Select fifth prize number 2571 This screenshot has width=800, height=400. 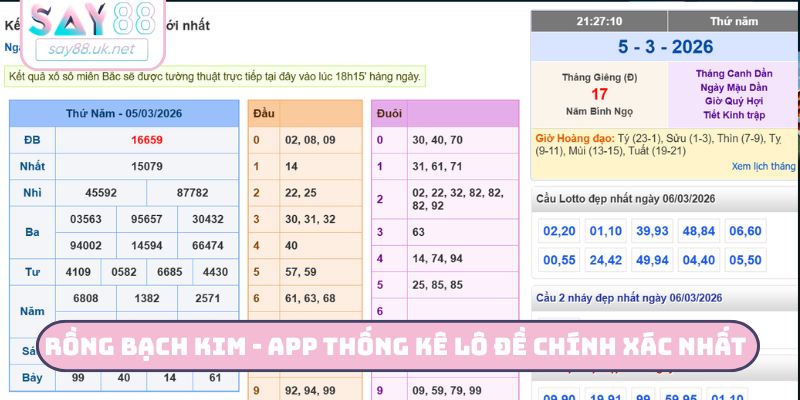[x=208, y=298]
